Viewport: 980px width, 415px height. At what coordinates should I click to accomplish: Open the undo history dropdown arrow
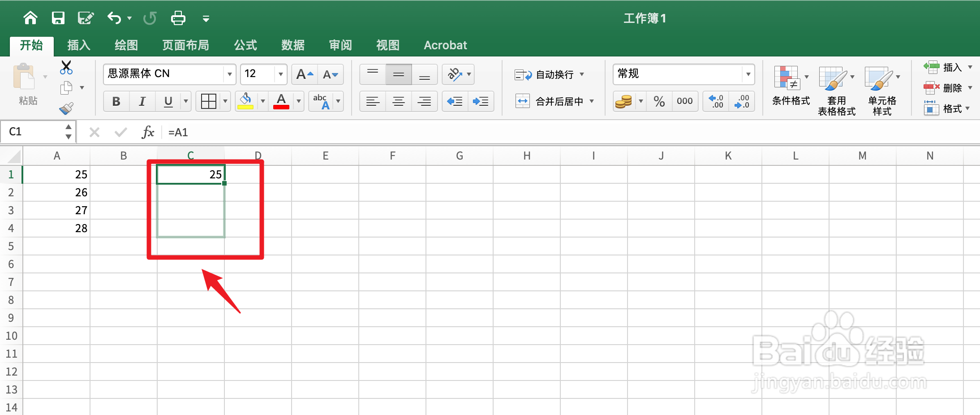coord(129,18)
